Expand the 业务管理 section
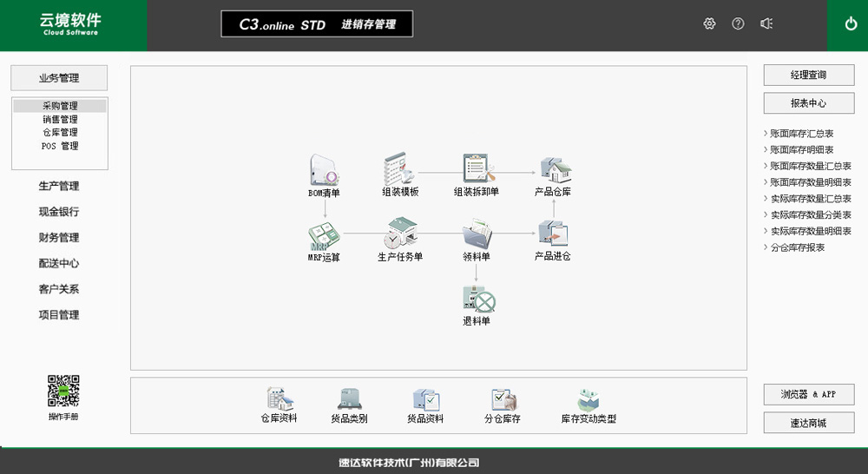This screenshot has height=474, width=868. click(x=59, y=78)
